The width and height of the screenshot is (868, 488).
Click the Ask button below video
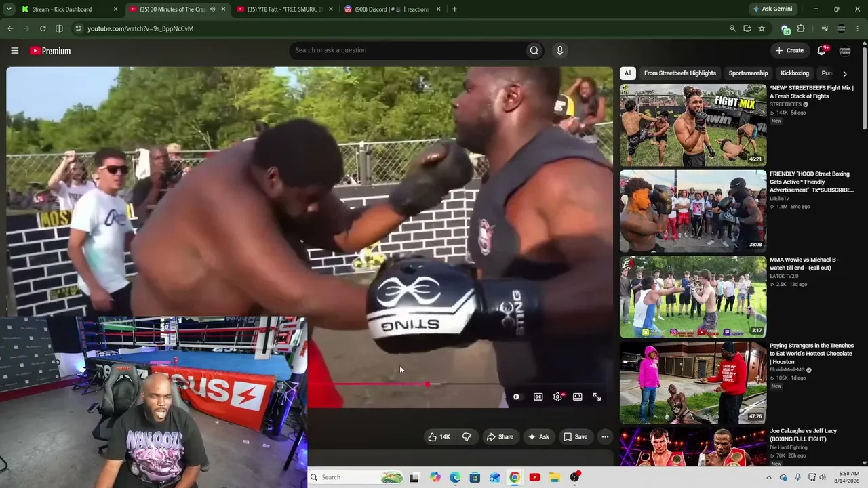[538, 437]
